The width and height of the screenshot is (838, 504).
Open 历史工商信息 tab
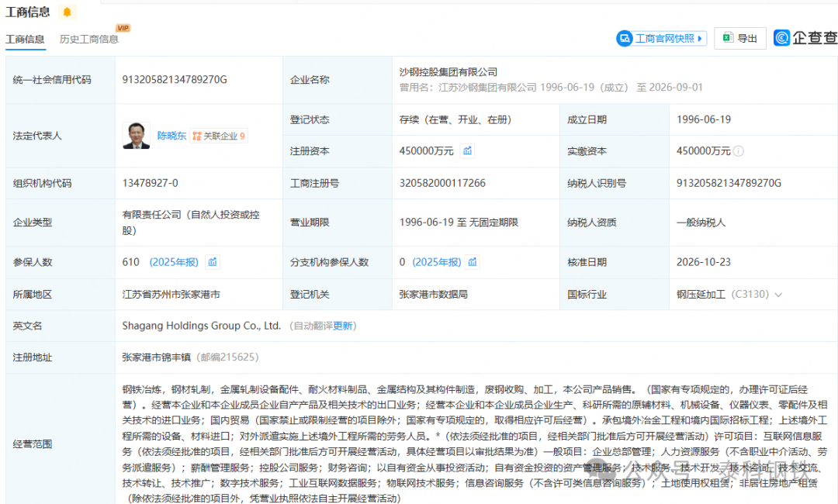coord(88,39)
